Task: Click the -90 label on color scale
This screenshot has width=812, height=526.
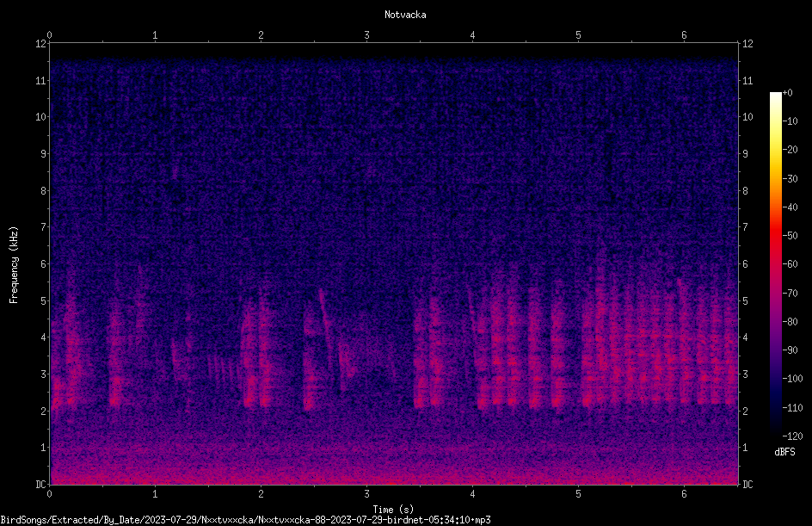Action: [x=790, y=350]
